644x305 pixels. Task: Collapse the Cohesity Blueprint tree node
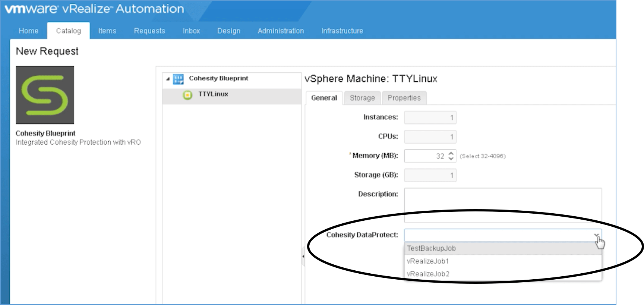coord(168,79)
